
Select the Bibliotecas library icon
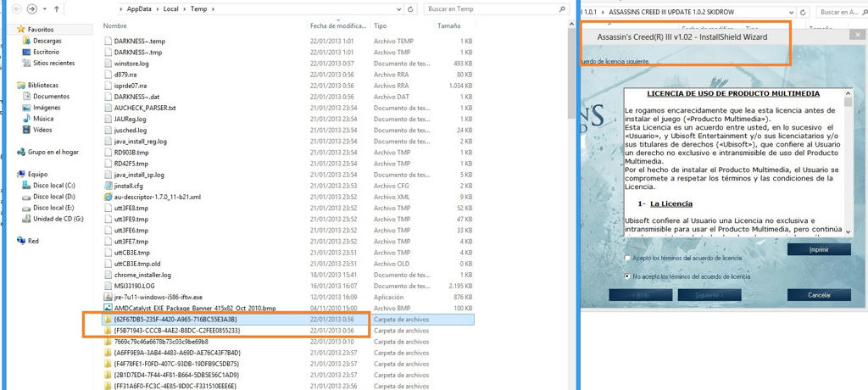click(21, 86)
